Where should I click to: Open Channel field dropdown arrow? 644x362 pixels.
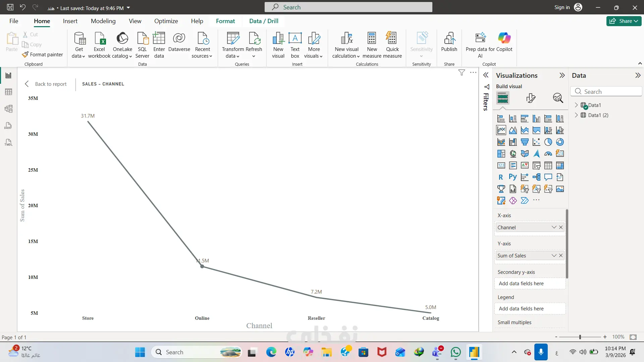554,227
